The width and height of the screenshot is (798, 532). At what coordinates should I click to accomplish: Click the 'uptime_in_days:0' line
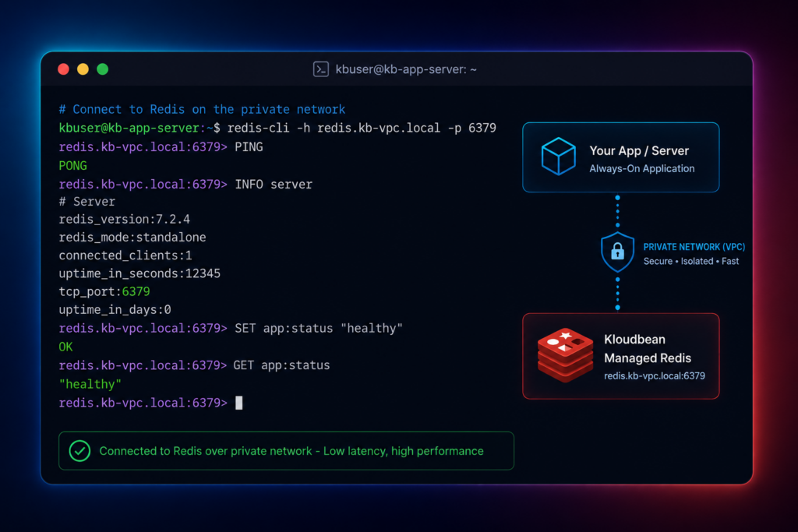pyautogui.click(x=115, y=310)
